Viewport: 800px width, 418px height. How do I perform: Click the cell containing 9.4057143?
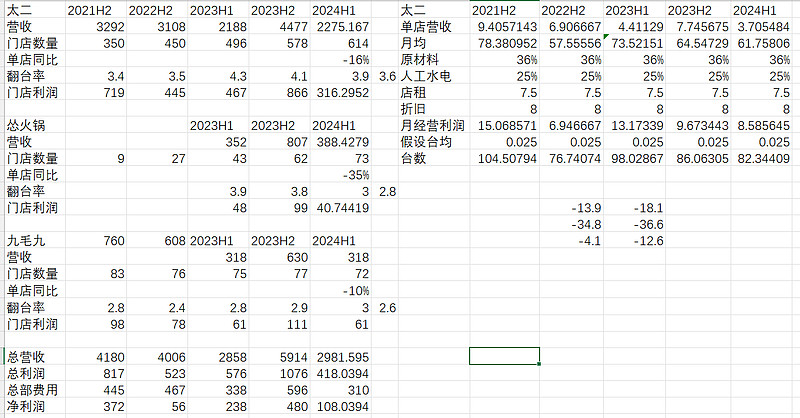505,27
